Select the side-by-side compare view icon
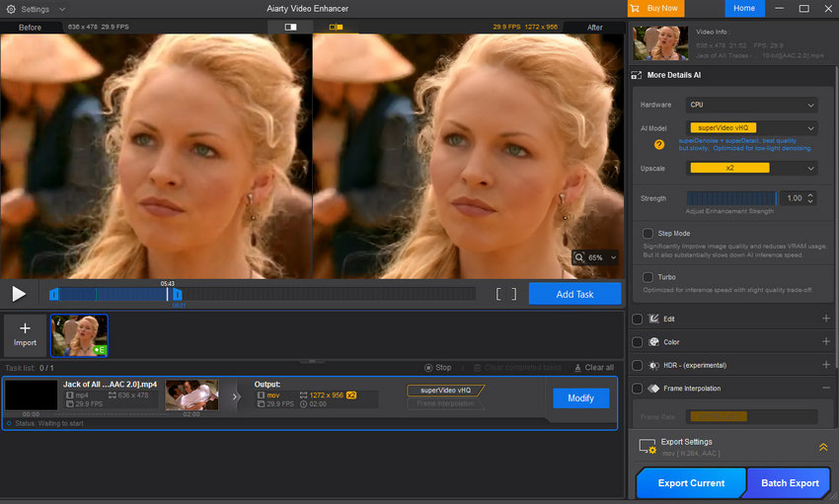Screen dimensions: 839x504 pos(336,27)
